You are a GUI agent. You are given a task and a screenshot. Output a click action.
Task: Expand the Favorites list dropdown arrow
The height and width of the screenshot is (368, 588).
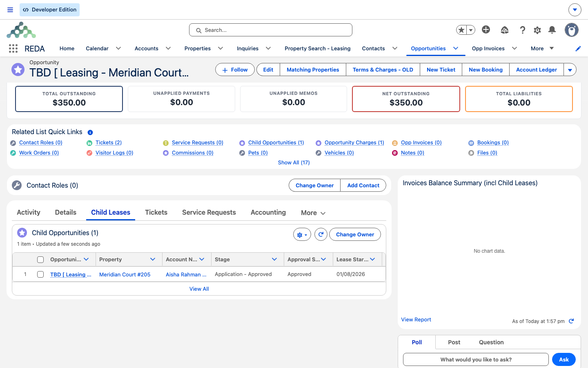point(471,30)
